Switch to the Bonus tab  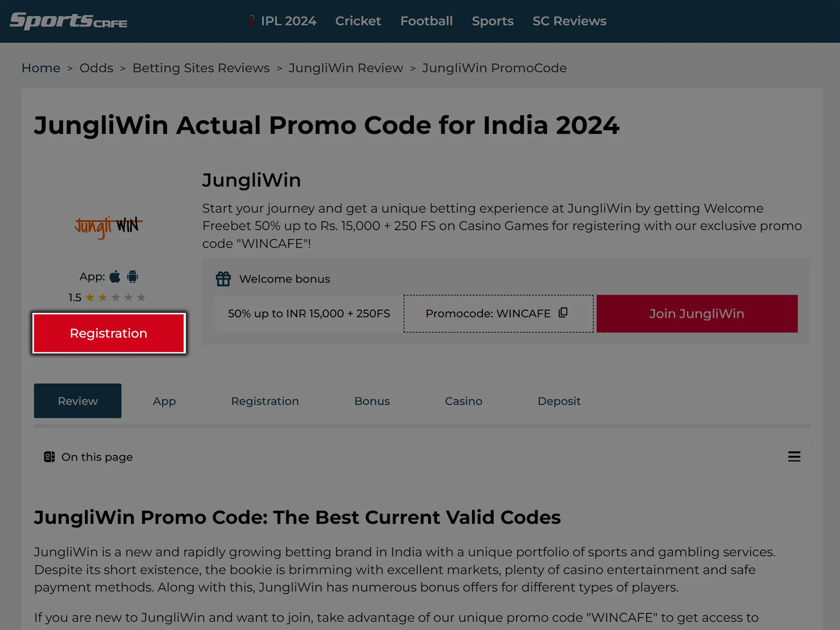(372, 400)
